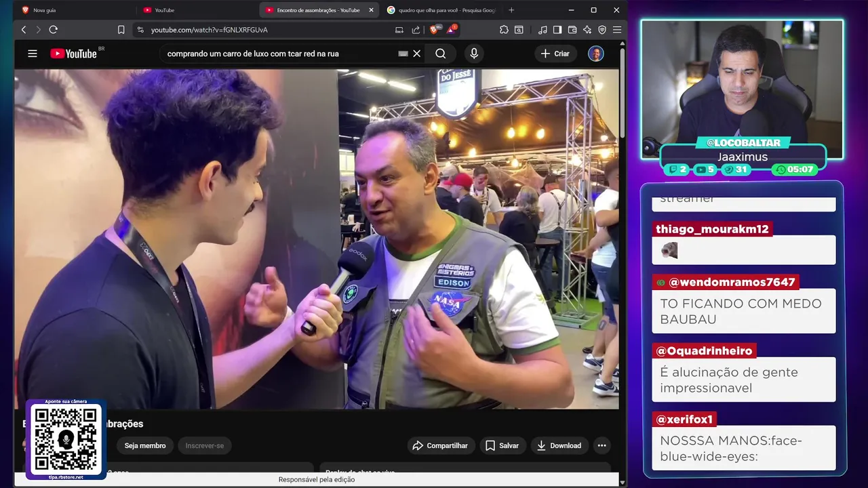Click the tipa.rbstore.net text under QR code
868x488 pixels.
pos(66,477)
